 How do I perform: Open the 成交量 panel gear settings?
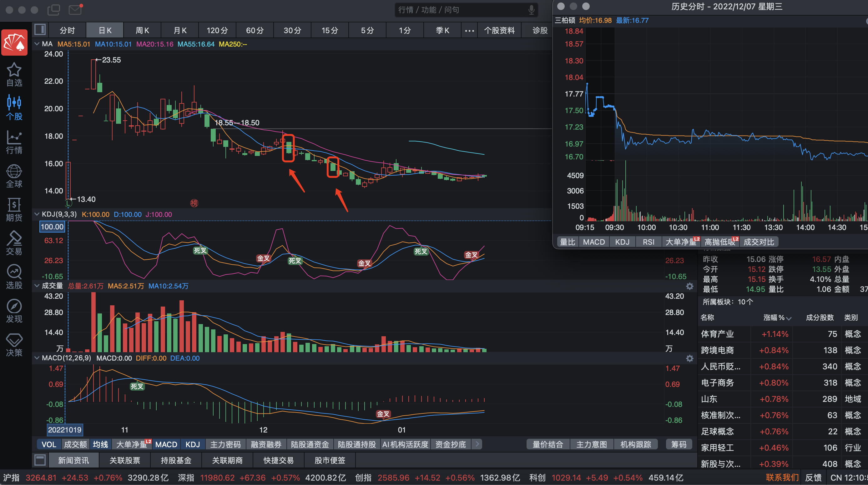[x=690, y=286]
